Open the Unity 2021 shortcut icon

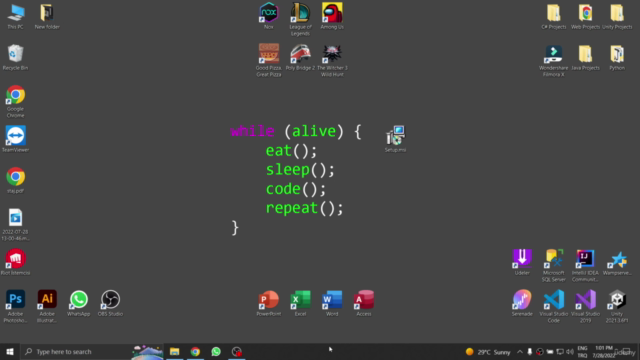pos(617,306)
